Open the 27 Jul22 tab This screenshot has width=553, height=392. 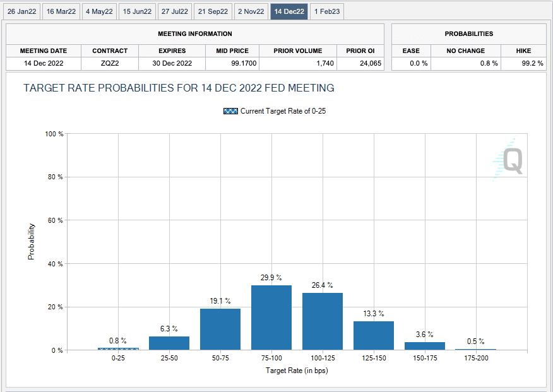pyautogui.click(x=174, y=11)
